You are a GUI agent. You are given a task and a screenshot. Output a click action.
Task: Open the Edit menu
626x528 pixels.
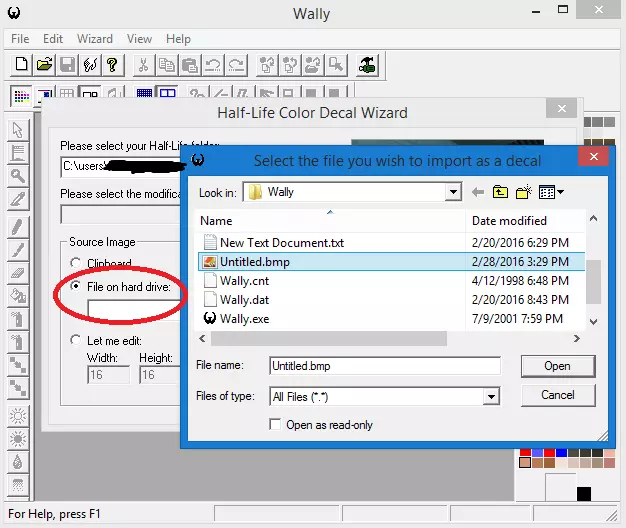(x=53, y=39)
